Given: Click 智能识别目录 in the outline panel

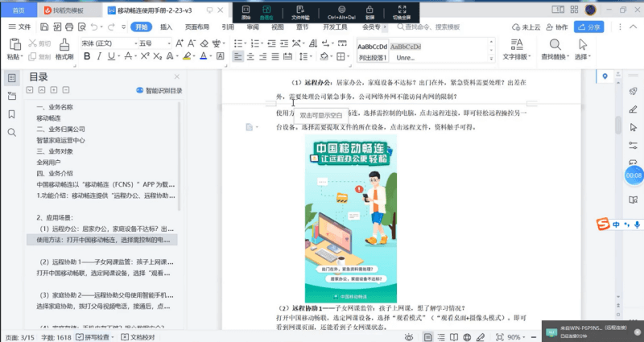Looking at the screenshot, I should 159,91.
